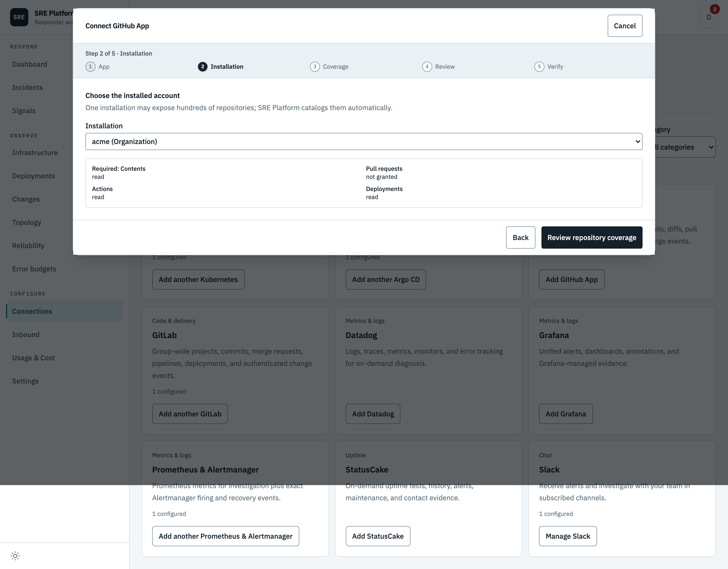The image size is (728, 569).
Task: Click step 5 Verify circle
Action: tap(539, 67)
